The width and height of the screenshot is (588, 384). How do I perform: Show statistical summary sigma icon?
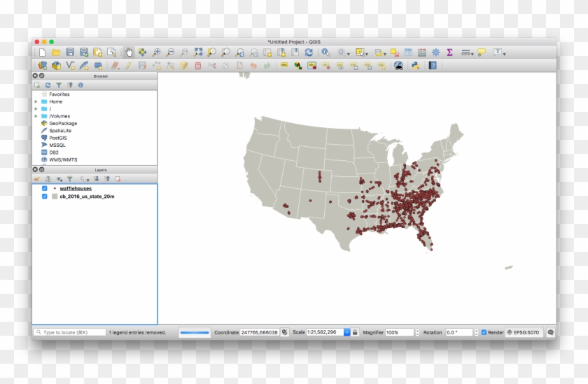[x=449, y=52]
